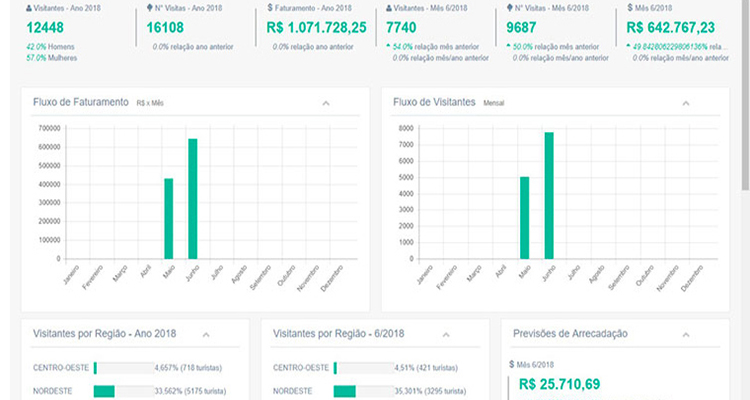
Task: Click the dollar icon beside Faturamento - Ano 2018
Action: click(x=270, y=8)
